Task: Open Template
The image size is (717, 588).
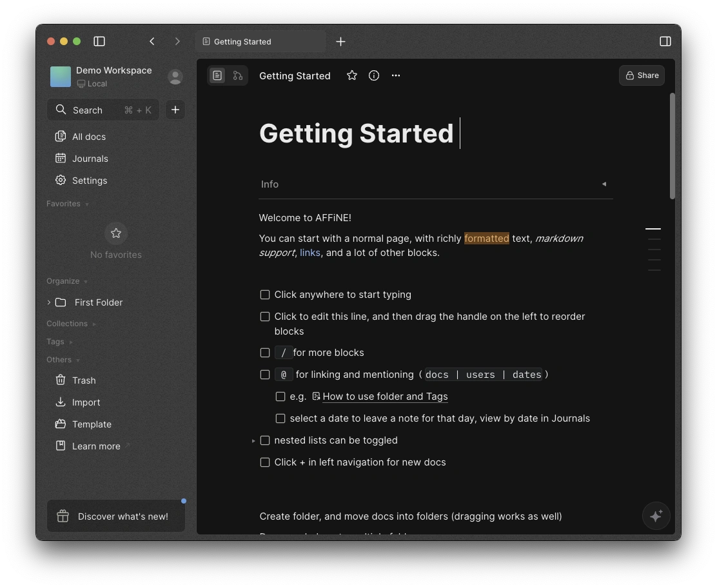Action: [x=92, y=424]
